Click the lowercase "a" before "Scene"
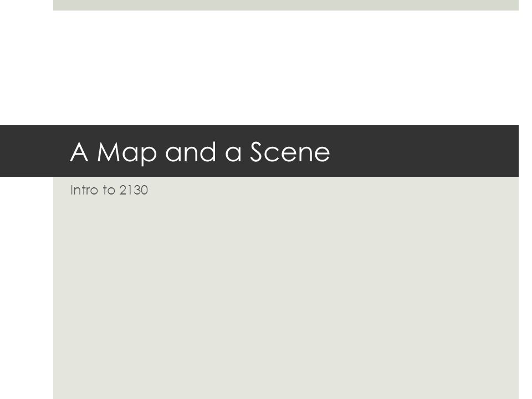This screenshot has width=532, height=399. pos(233,154)
